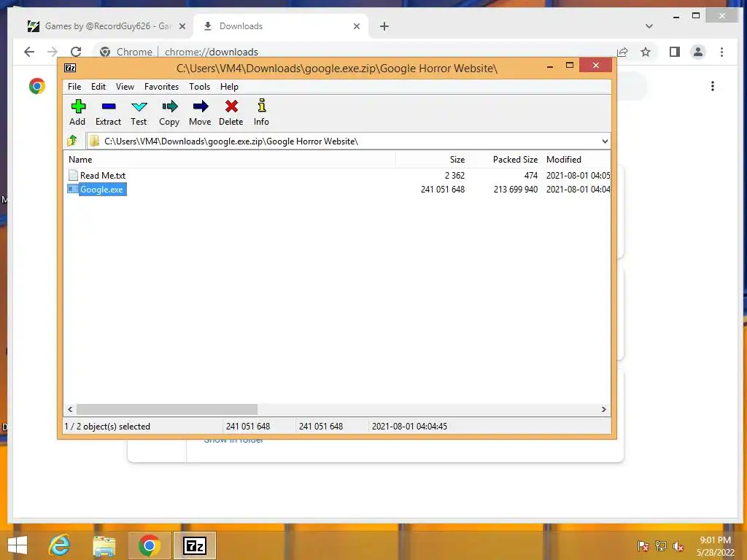Click the 2 362 size value
Viewport: 747px width, 560px height.
(x=455, y=176)
